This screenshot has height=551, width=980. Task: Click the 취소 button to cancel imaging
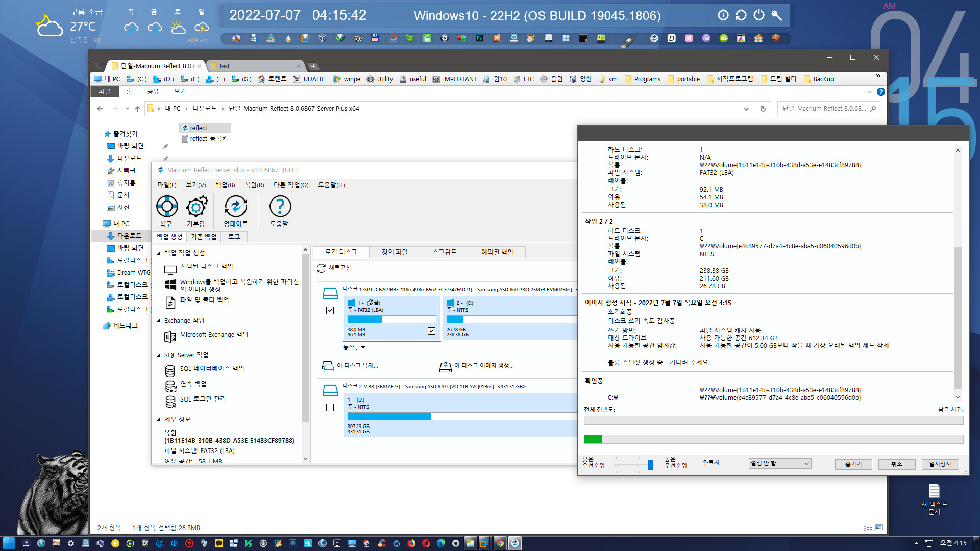897,464
